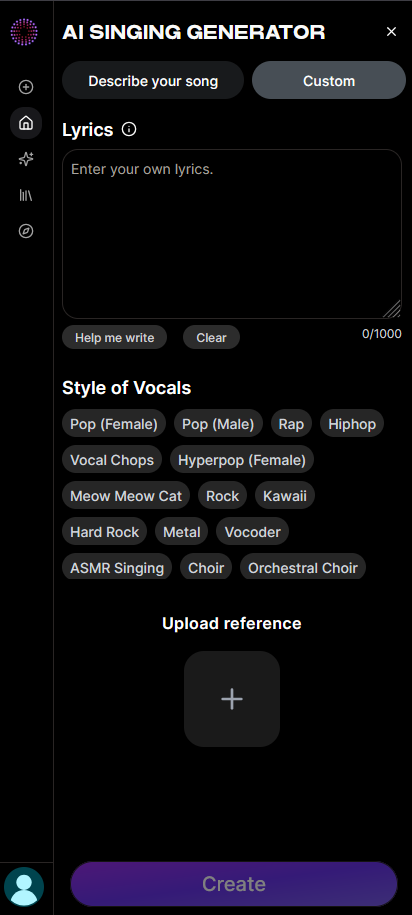412x915 pixels.
Task: Click the purple Create button
Action: (x=234, y=884)
